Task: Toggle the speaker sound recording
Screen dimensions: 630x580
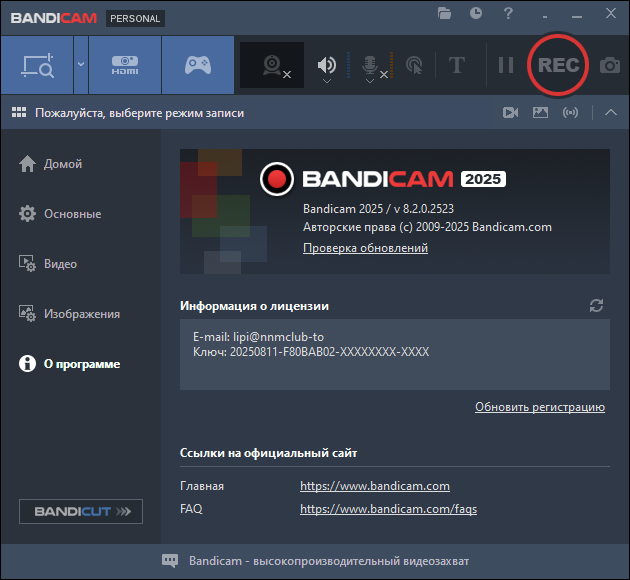Action: (x=327, y=64)
